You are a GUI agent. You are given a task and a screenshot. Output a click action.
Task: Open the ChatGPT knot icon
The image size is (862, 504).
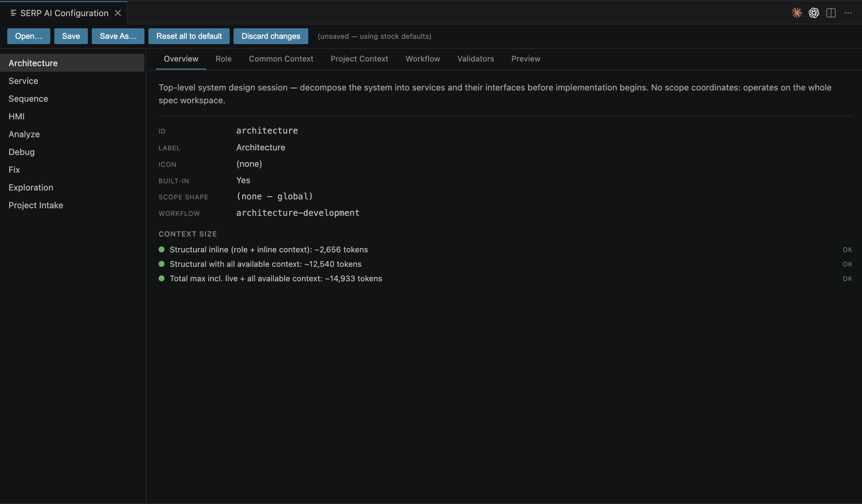pyautogui.click(x=814, y=13)
